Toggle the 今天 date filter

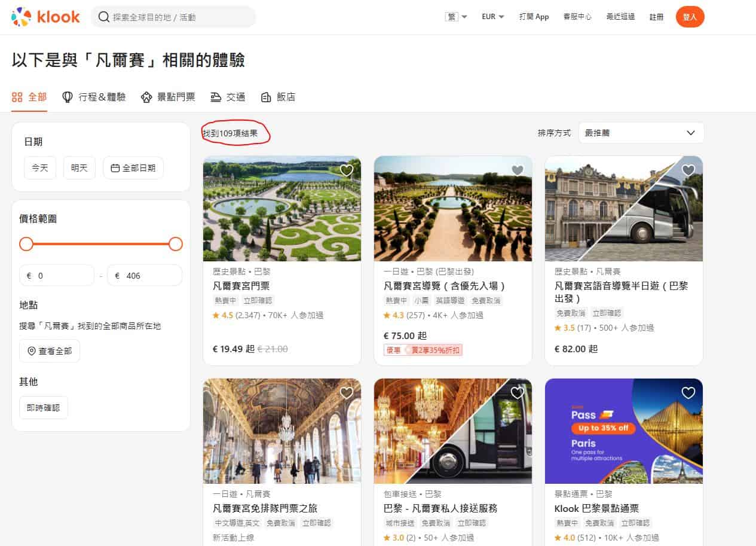click(40, 168)
